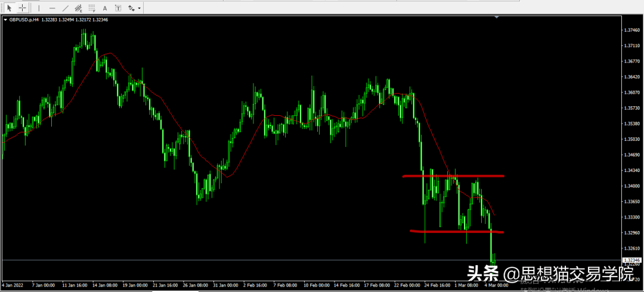
Task: Click the 1.35380 price scale label
Action: (x=631, y=124)
